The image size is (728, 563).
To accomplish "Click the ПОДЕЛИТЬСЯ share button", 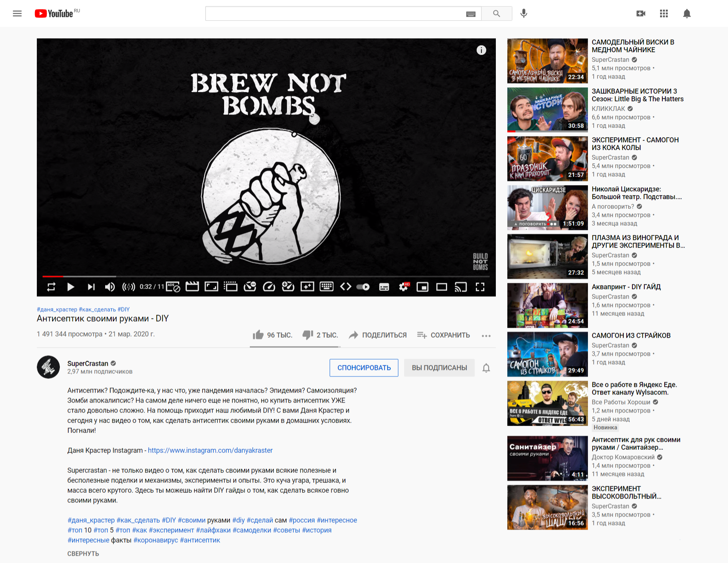I will coord(378,335).
